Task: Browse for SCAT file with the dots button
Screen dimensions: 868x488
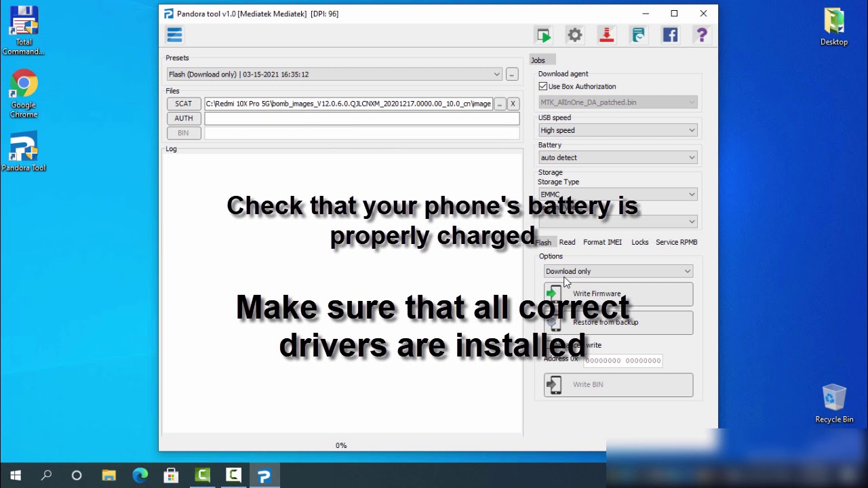Action: 500,104
